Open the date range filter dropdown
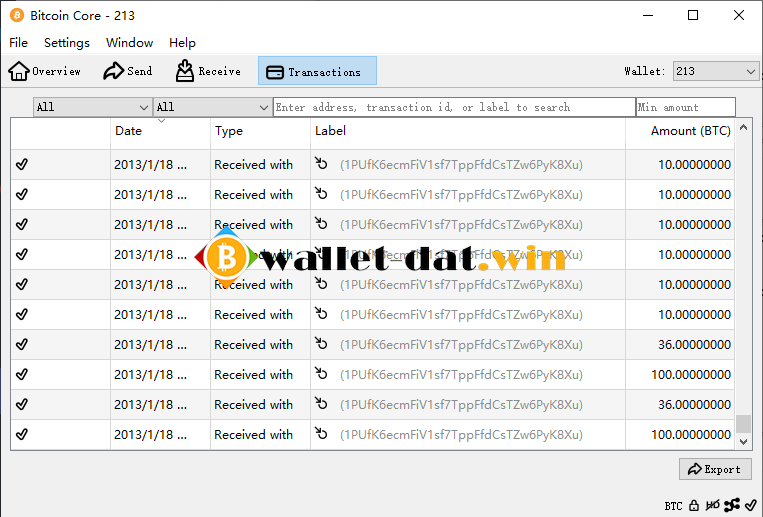Viewport: 763px width, 517px height. click(92, 107)
